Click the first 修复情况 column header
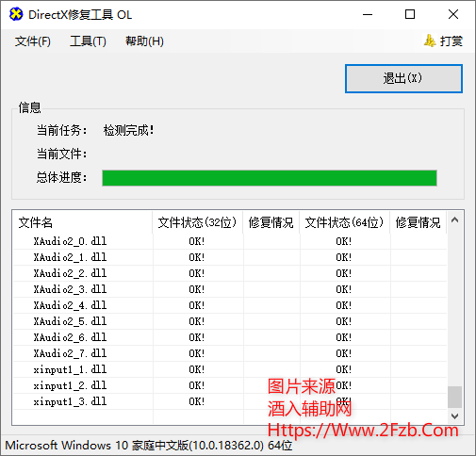The image size is (476, 456). point(271,222)
